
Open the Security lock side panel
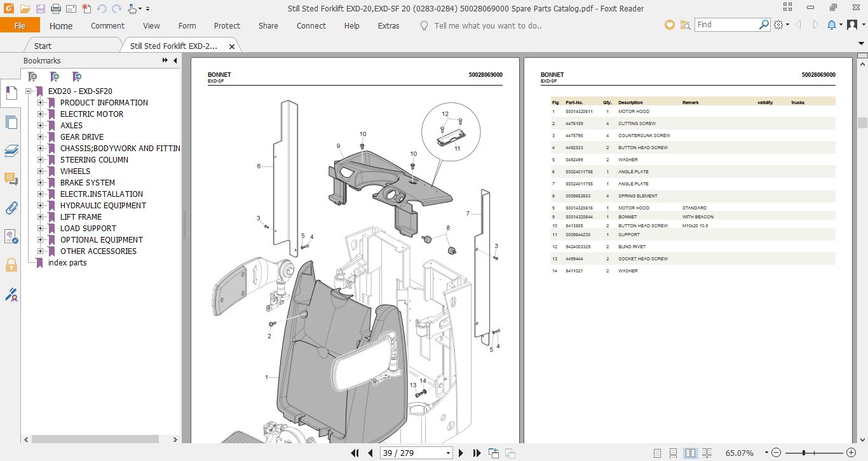tap(11, 265)
